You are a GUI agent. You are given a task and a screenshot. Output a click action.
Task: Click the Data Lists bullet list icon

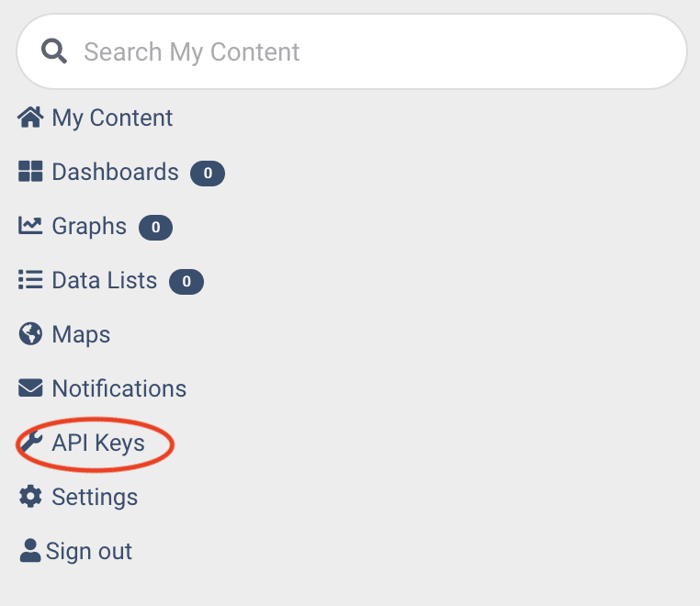click(x=30, y=280)
